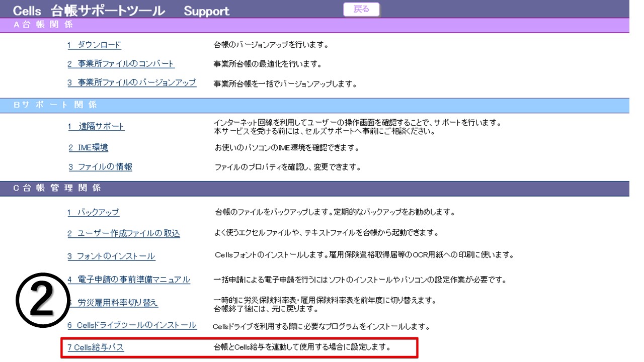
Task: Open 3 フォントのインストール link
Action: (x=111, y=256)
